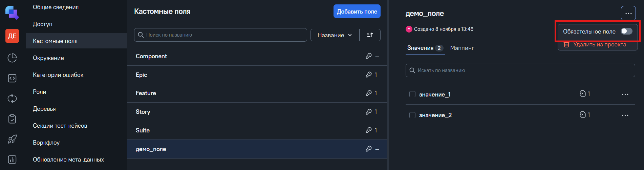
Task: Click the Добавить поле button
Action: coord(357,11)
